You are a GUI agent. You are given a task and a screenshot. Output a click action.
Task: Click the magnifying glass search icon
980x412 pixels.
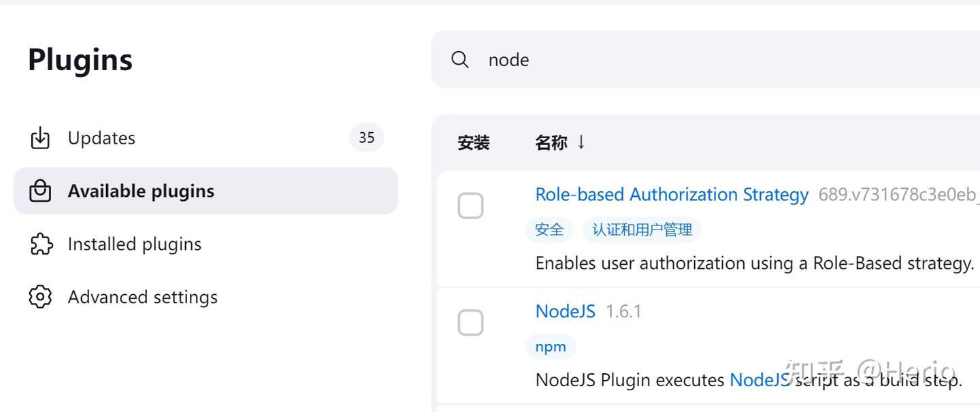460,60
